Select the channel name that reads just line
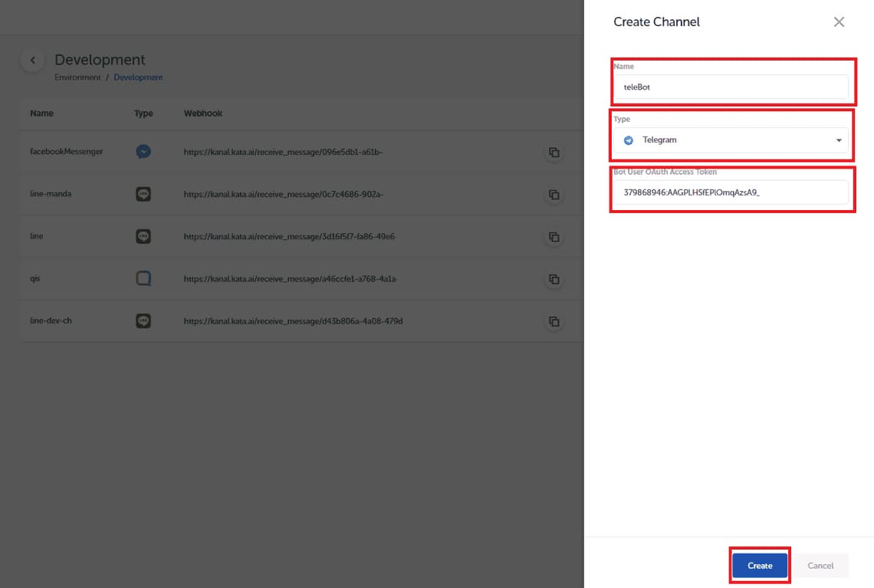The height and width of the screenshot is (588, 874). coord(36,236)
